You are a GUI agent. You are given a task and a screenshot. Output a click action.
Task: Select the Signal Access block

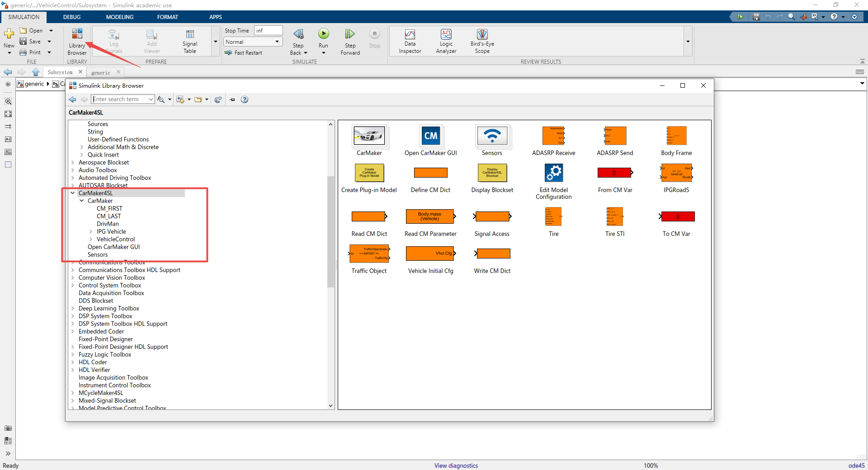coord(492,216)
